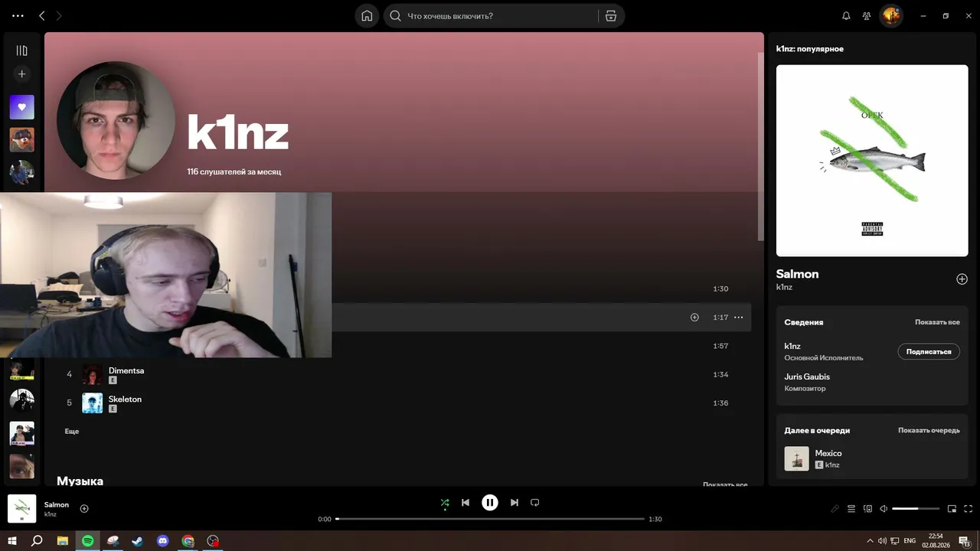Viewport: 980px width, 551px height.
Task: Open the queue icon in the player bar
Action: click(851, 509)
